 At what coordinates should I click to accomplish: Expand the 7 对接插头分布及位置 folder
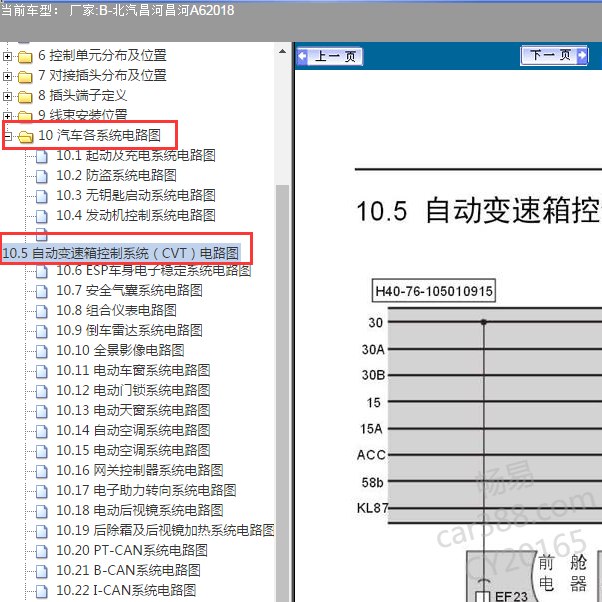coord(7,76)
